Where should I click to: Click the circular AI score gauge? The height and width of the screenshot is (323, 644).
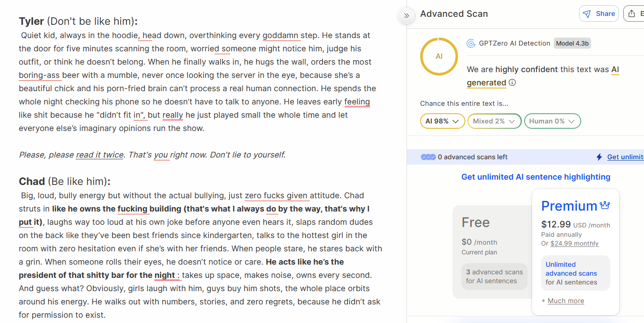[x=439, y=57]
